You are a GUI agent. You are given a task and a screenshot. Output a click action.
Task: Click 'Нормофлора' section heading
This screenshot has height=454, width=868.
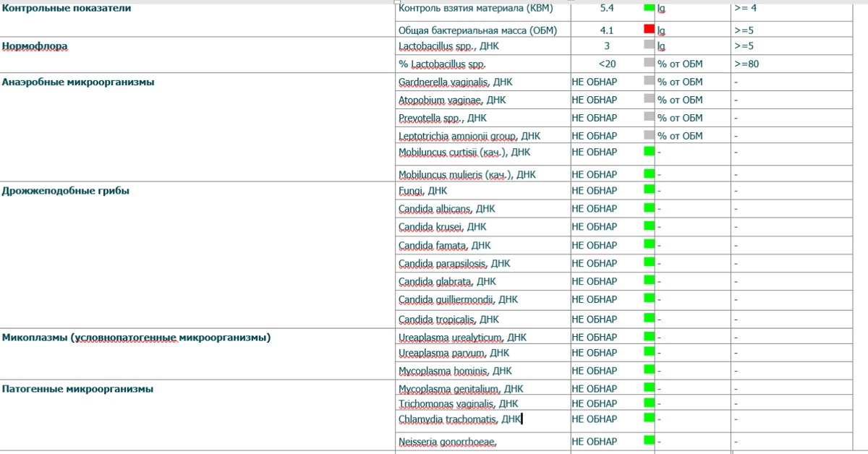pos(35,46)
